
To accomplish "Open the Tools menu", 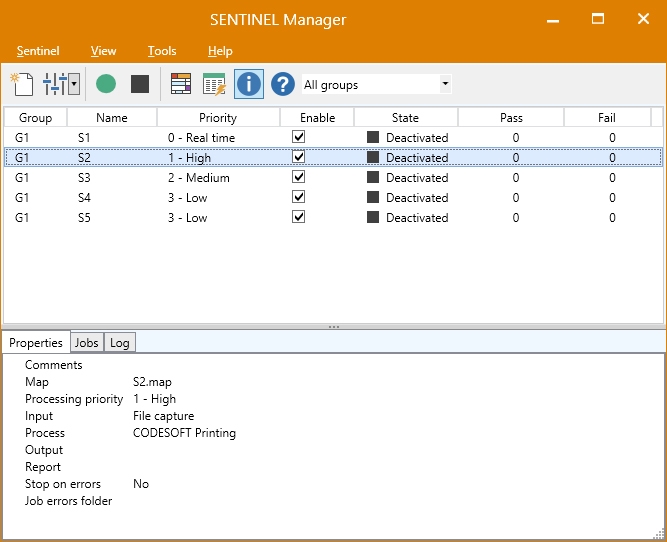I will pyautogui.click(x=161, y=51).
